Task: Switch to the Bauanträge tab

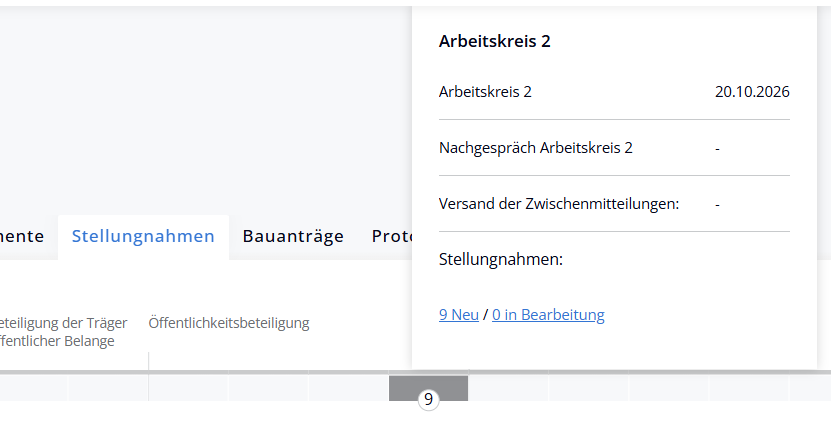Action: tap(293, 236)
